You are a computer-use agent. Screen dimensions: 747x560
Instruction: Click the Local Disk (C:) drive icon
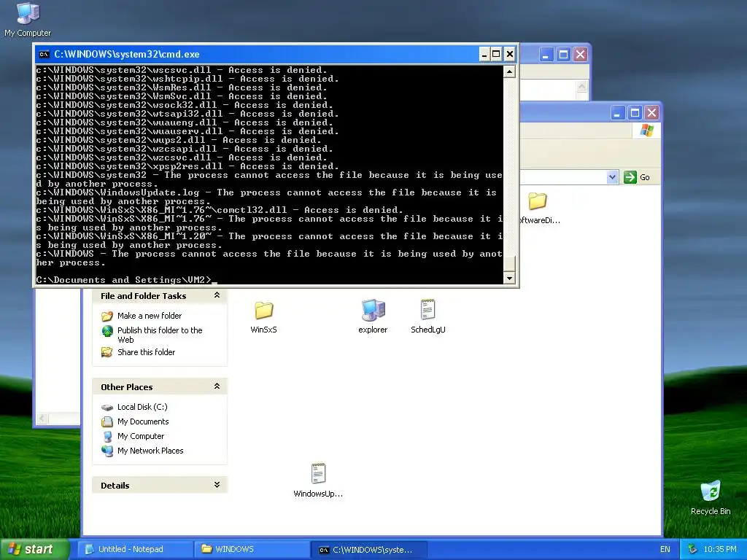click(x=107, y=407)
